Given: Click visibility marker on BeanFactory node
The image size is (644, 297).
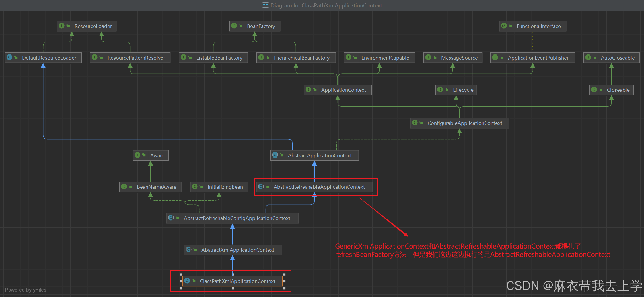Looking at the screenshot, I should 241,26.
